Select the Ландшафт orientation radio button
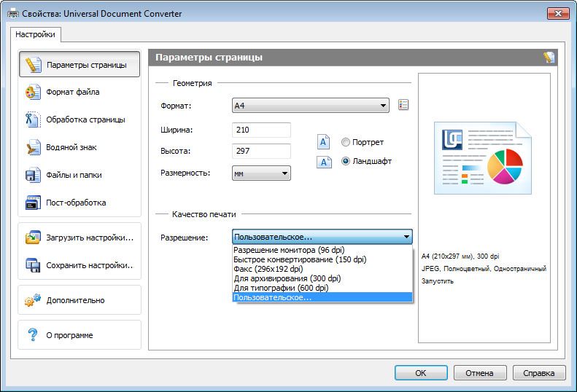Screen dimensions: 577x392 coord(346,161)
